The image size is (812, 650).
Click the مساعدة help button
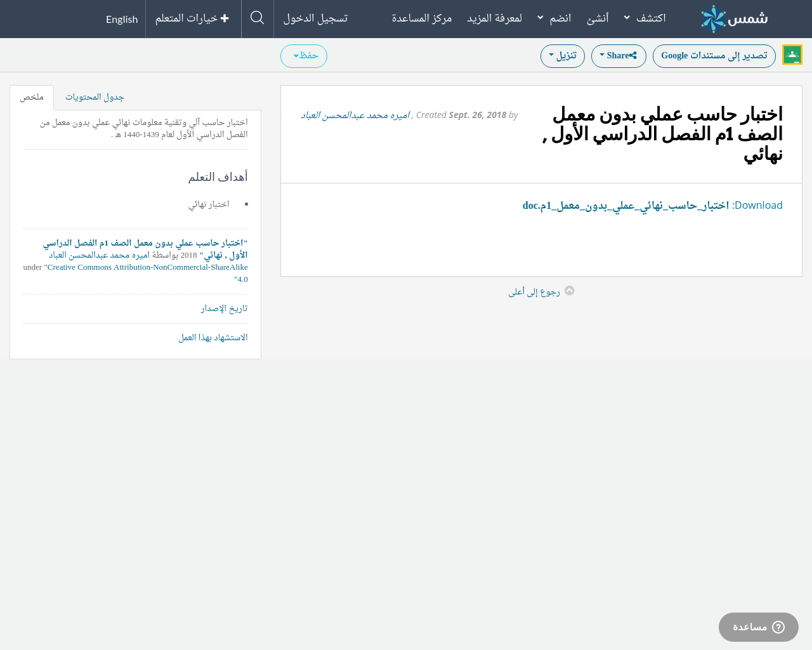[759, 627]
